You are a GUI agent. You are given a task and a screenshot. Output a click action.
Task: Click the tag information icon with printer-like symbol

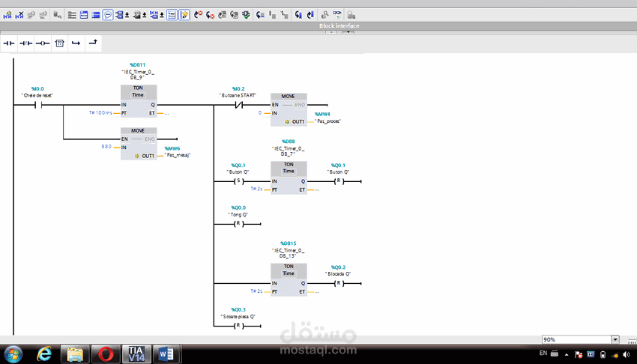(x=137, y=15)
